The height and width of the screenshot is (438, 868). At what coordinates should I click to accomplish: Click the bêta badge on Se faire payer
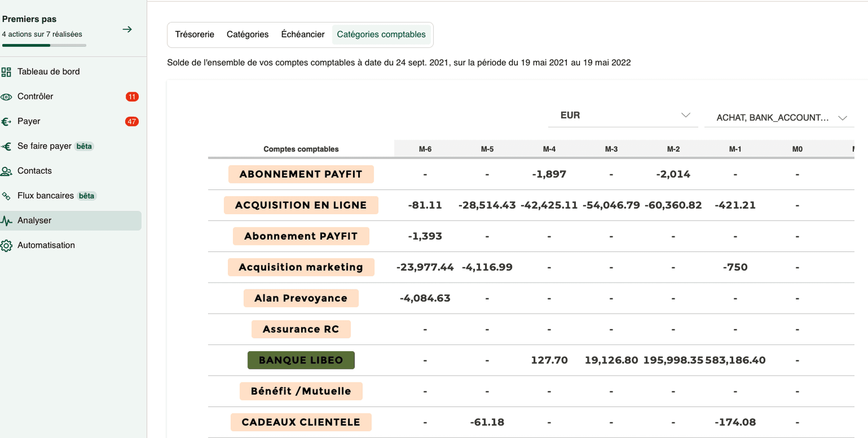84,146
